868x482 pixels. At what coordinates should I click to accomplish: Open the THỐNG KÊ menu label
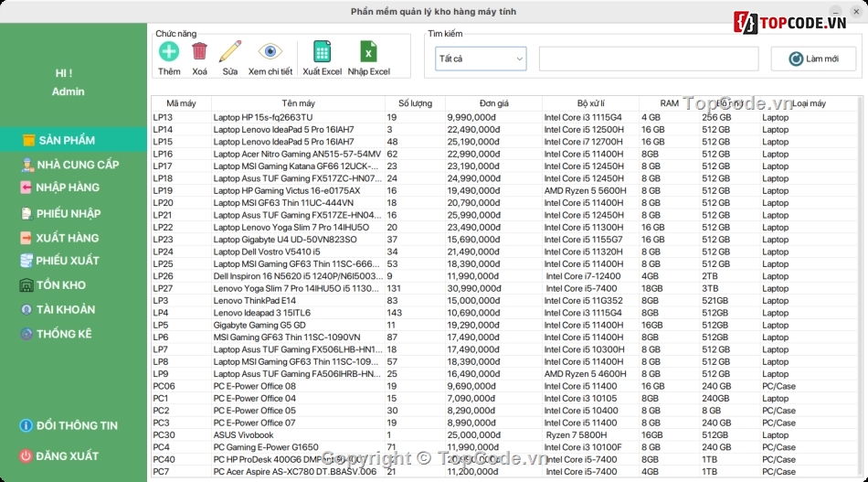pyautogui.click(x=64, y=334)
